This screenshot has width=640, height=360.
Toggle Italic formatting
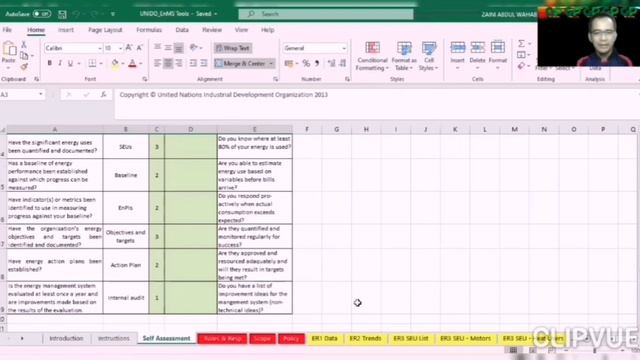point(60,63)
